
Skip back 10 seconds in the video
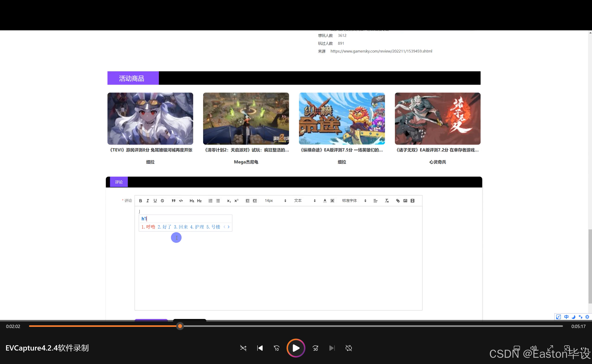coord(277,348)
